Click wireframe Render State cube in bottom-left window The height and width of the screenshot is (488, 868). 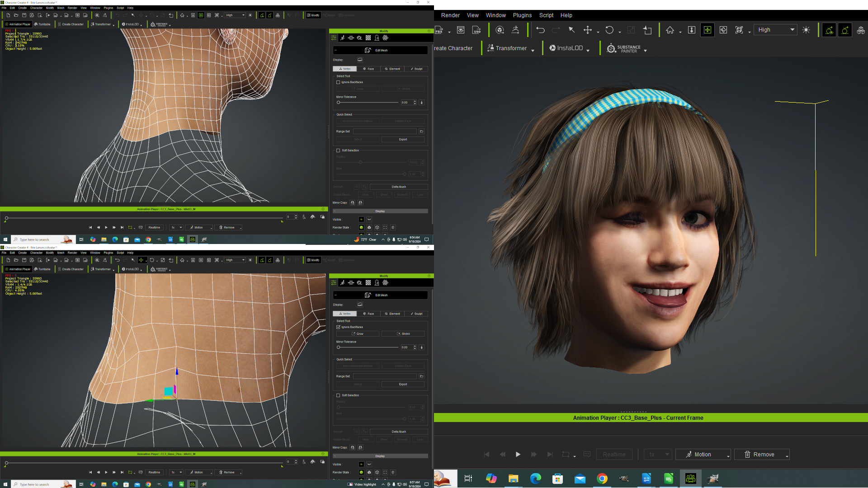click(x=377, y=472)
